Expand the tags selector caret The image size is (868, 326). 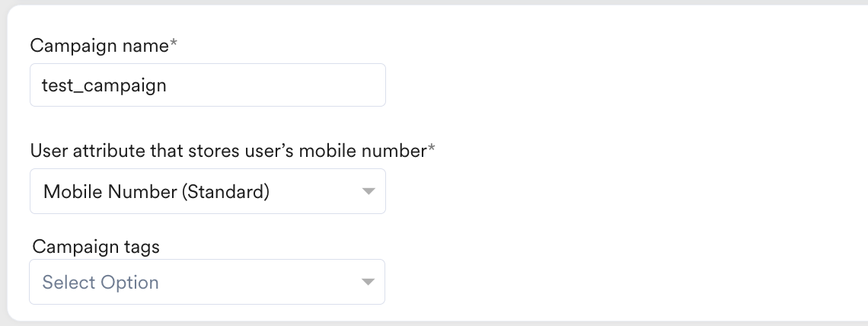point(369,283)
